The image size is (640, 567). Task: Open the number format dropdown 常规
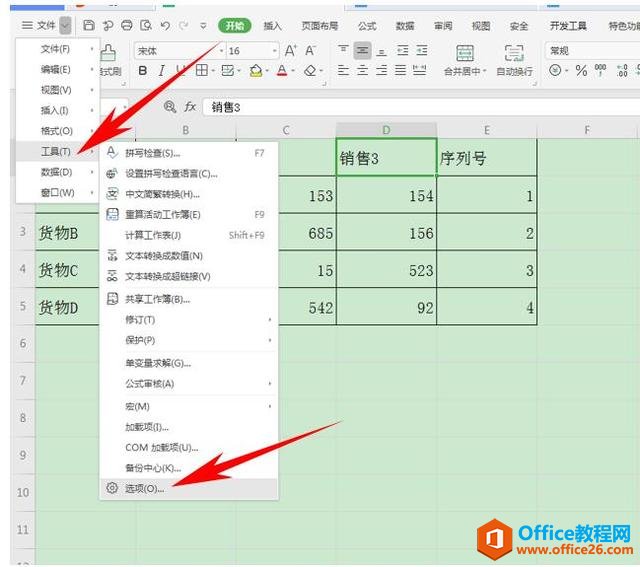coord(592,51)
